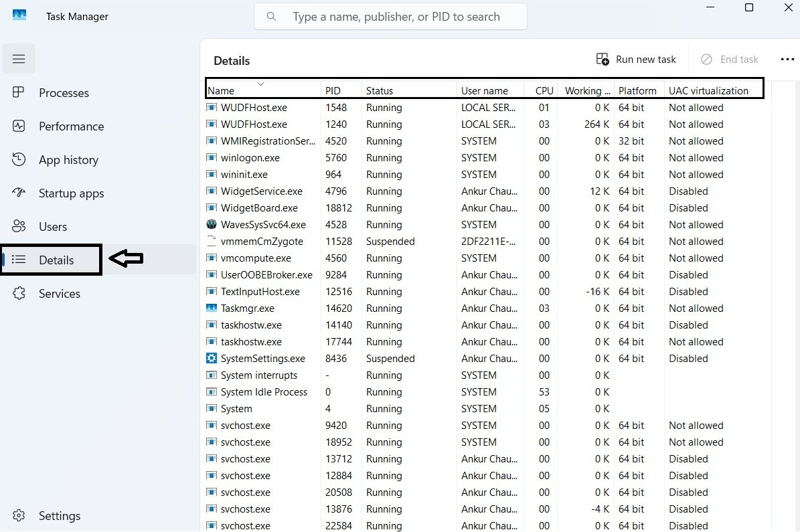Click the SystemSettings.exe gear icon
This screenshot has height=532, width=800.
[212, 358]
